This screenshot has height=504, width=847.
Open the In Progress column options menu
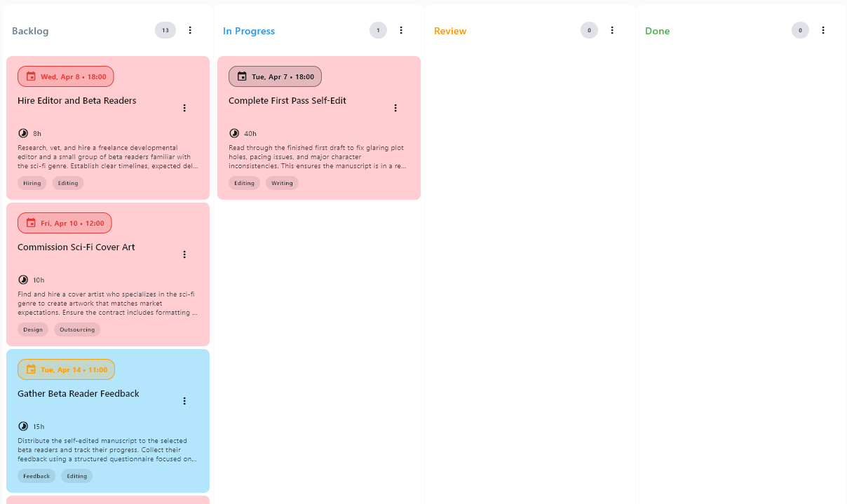(401, 30)
